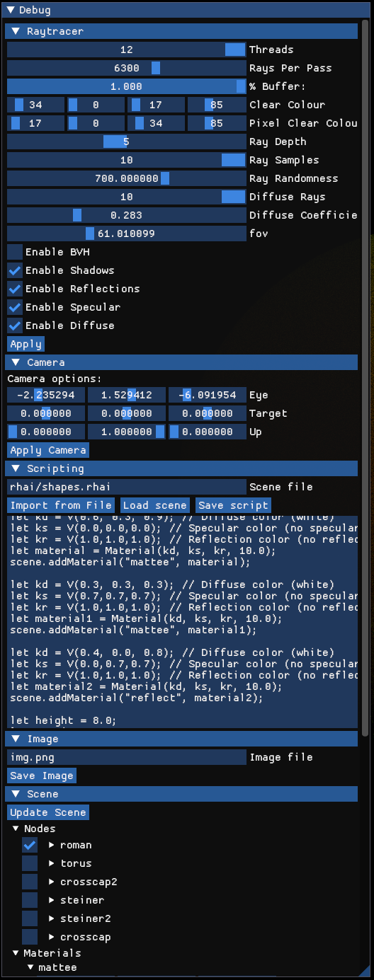Click the Rays Per Pass slider
This screenshot has height=980, width=374.
click(x=126, y=68)
